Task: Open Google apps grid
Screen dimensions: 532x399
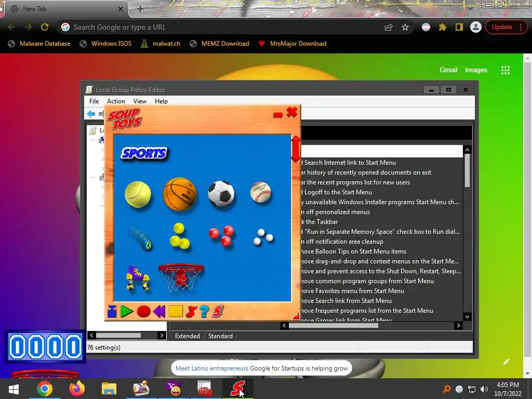Action: (505, 70)
